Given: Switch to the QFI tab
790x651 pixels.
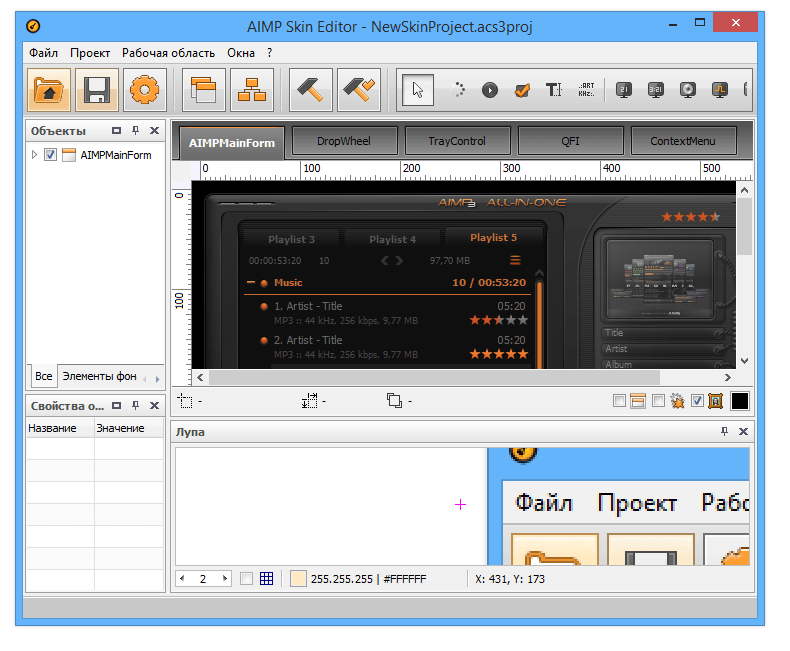Looking at the screenshot, I should coord(570,141).
